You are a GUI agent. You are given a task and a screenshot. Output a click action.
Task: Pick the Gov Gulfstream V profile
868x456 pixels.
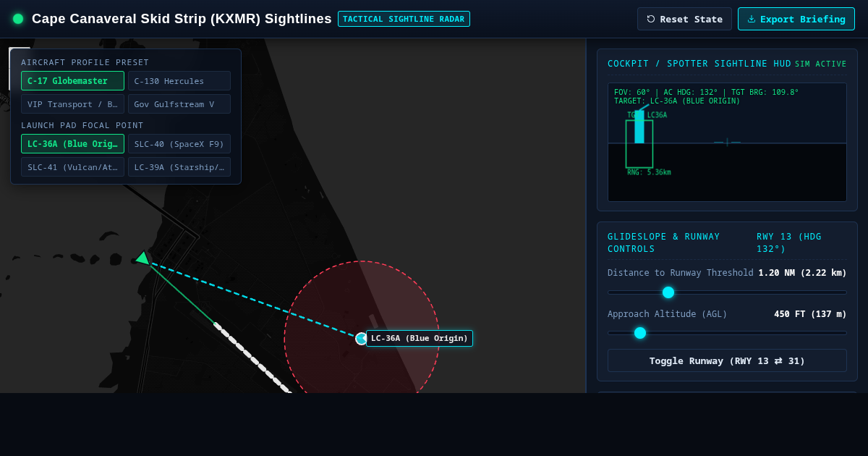click(x=179, y=104)
